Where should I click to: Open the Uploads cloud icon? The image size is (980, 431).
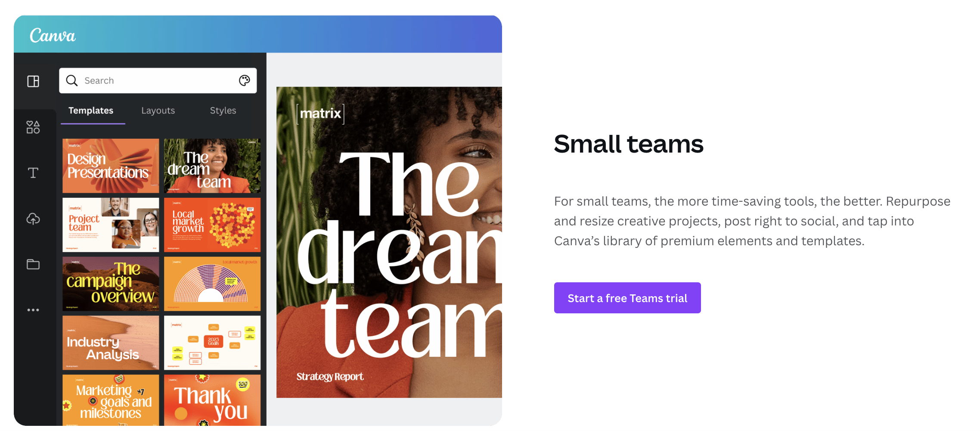click(33, 219)
